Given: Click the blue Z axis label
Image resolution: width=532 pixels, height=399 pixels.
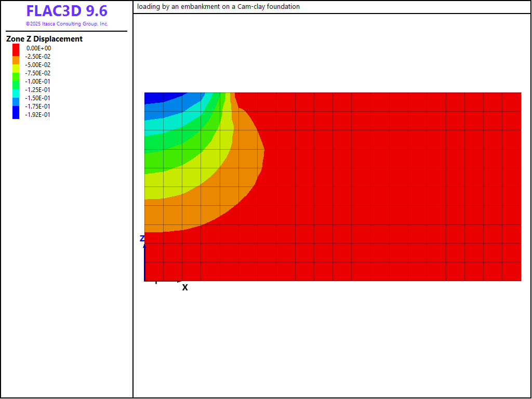Looking at the screenshot, I should tap(142, 238).
